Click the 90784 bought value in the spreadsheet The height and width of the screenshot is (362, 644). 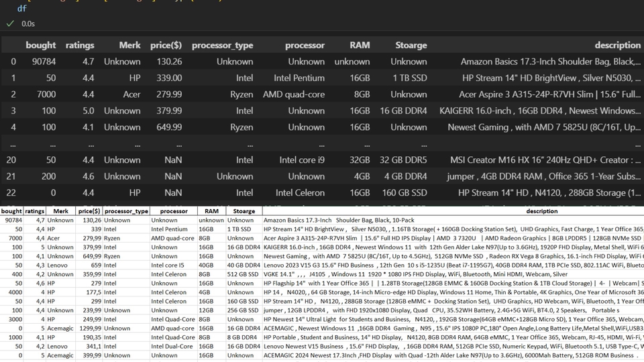click(13, 220)
